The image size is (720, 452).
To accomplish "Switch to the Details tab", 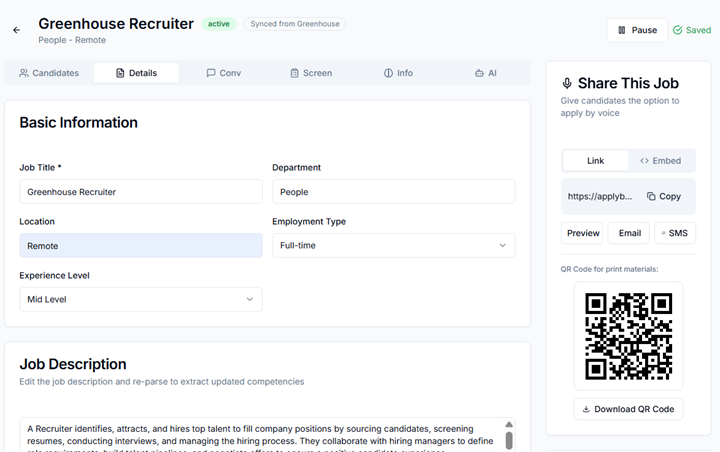I will 136,73.
